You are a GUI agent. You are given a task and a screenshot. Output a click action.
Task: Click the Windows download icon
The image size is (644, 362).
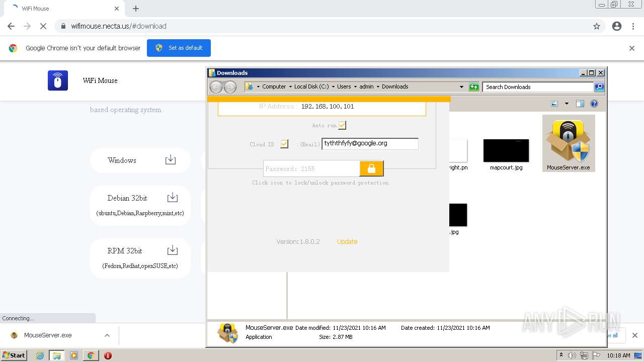tap(171, 160)
